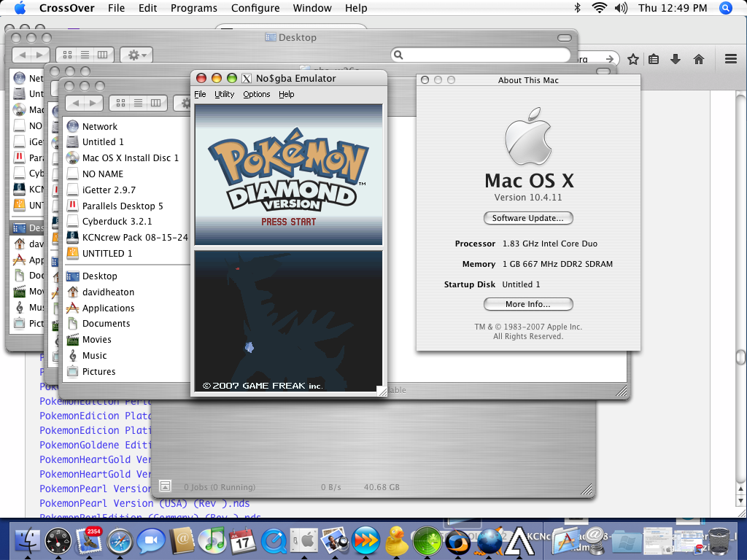The image size is (747, 560).
Task: Click the browser scrollbar down arrow
Action: point(741,501)
